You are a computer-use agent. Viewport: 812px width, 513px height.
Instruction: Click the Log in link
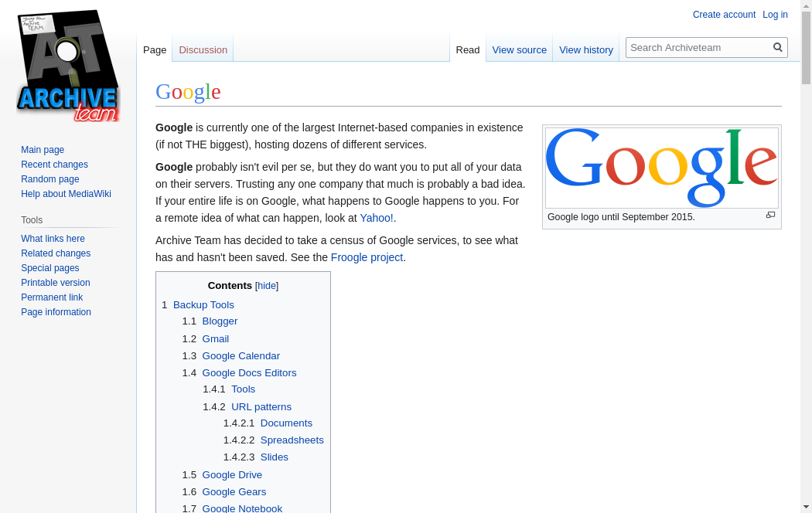[x=775, y=15]
